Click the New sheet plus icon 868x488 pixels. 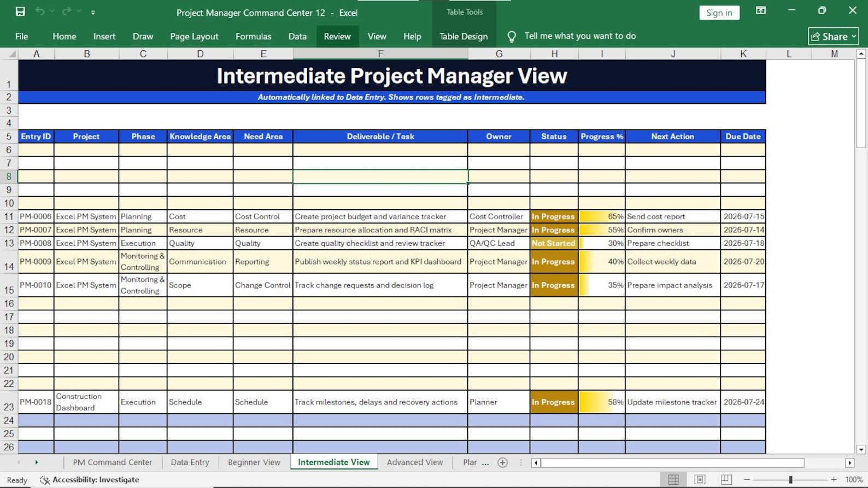click(x=502, y=462)
